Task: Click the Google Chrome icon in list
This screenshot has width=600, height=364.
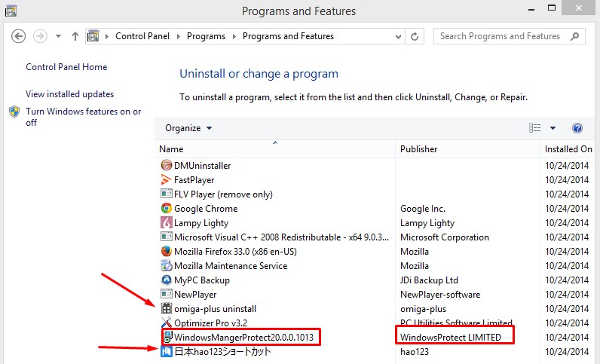Action: click(167, 209)
